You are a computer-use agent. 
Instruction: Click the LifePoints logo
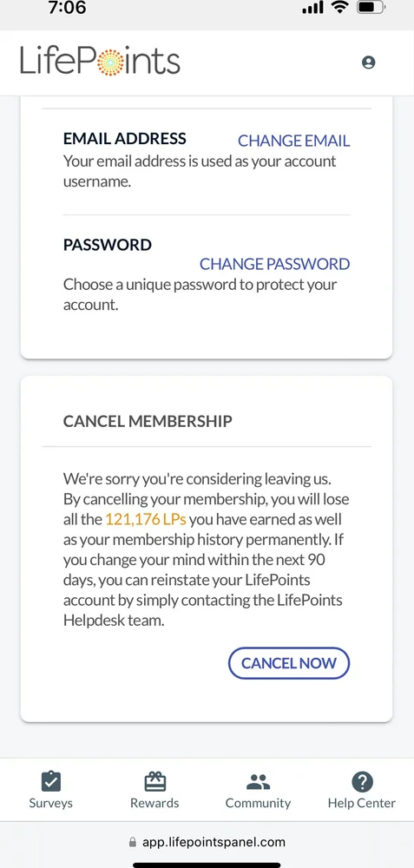(x=100, y=61)
